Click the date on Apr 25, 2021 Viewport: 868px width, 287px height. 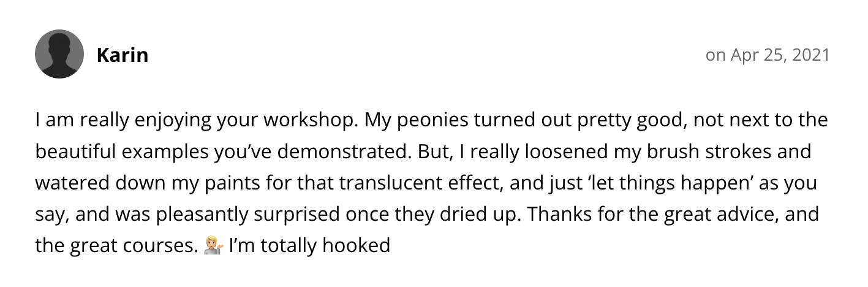point(768,55)
